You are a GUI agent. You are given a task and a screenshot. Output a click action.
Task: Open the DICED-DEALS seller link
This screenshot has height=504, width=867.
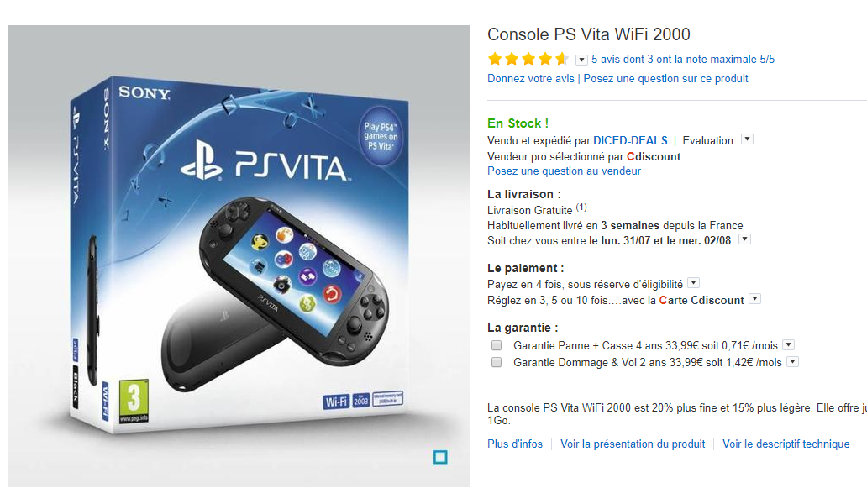click(630, 140)
